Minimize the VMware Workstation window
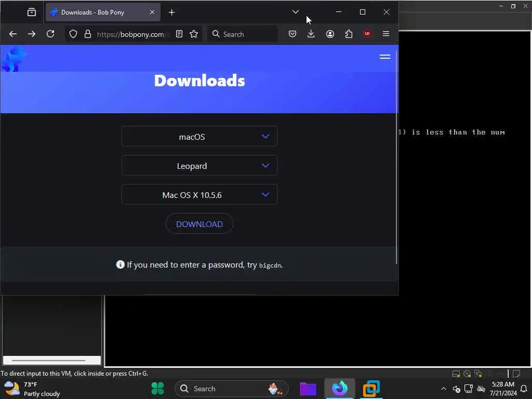The width and height of the screenshot is (532, 399). click(501, 6)
